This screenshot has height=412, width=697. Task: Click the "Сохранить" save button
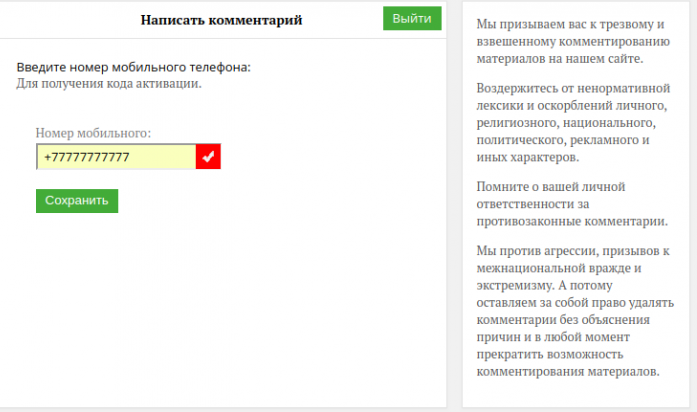click(77, 201)
